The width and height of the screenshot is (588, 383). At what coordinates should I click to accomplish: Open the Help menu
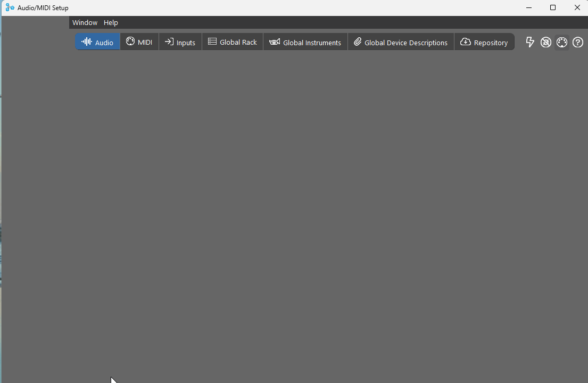click(111, 22)
